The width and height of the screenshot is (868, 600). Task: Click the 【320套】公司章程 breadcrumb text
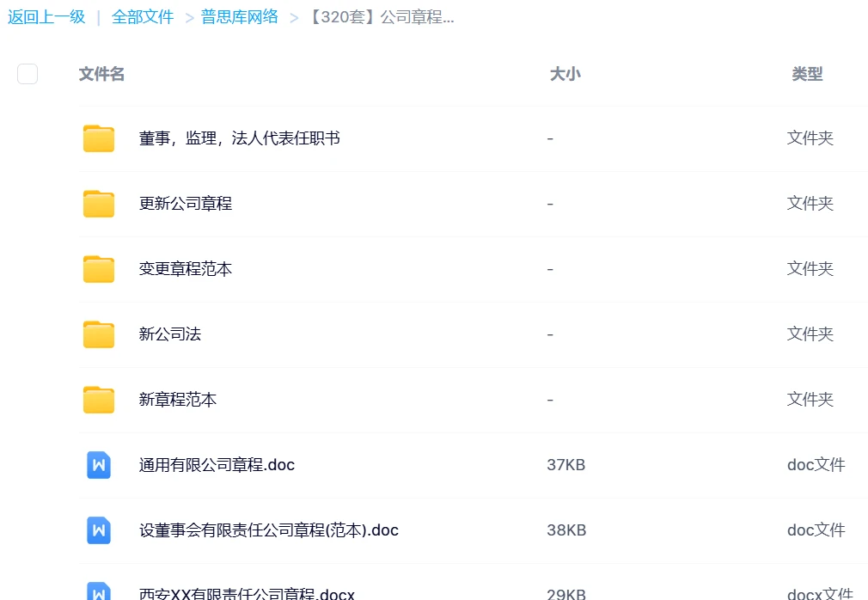point(380,17)
